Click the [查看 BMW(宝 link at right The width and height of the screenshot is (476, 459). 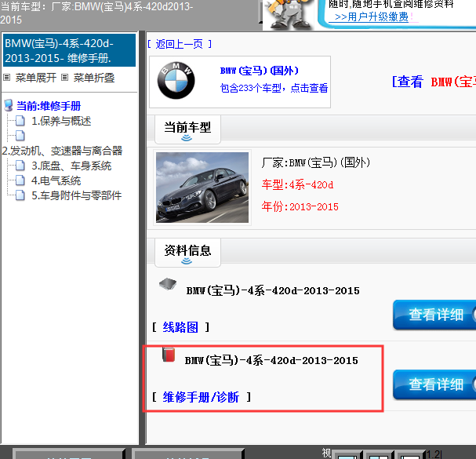tap(434, 82)
